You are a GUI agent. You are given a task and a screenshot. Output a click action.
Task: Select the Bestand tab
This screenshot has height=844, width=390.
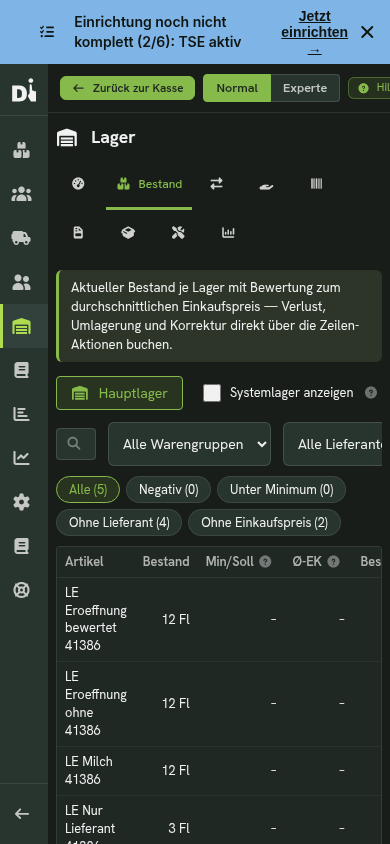pos(149,184)
